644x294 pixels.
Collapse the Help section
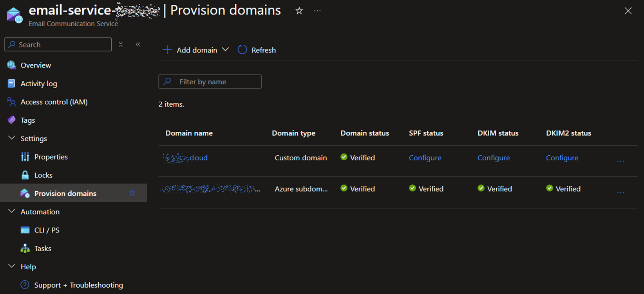tap(12, 267)
